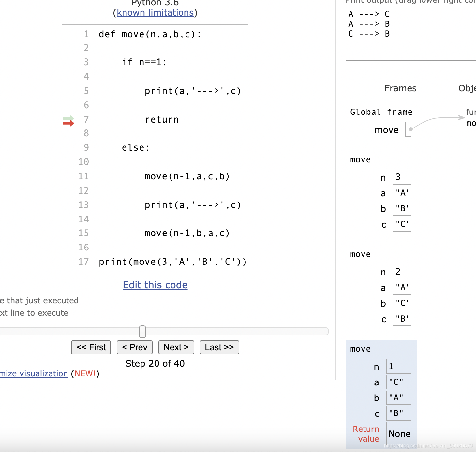
Task: Click the red next-line execution arrow
Action: [67, 123]
